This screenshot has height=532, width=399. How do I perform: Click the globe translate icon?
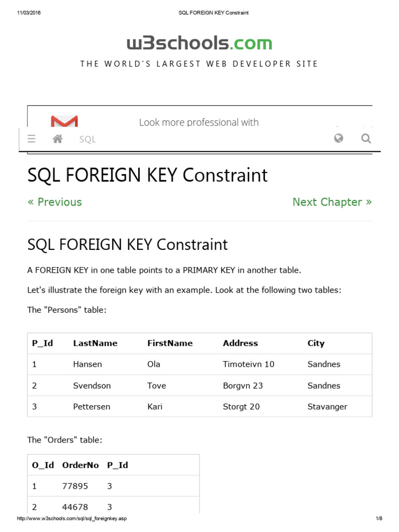[x=339, y=138]
